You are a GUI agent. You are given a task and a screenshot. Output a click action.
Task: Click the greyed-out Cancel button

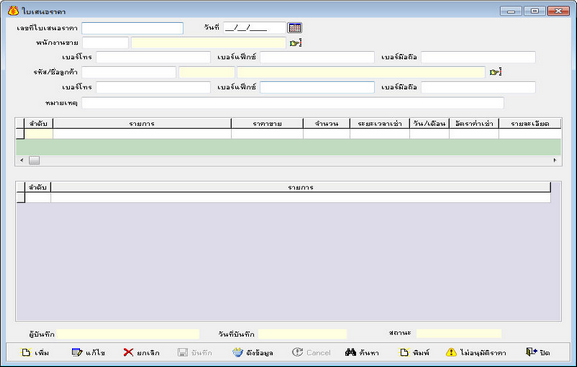pos(311,352)
